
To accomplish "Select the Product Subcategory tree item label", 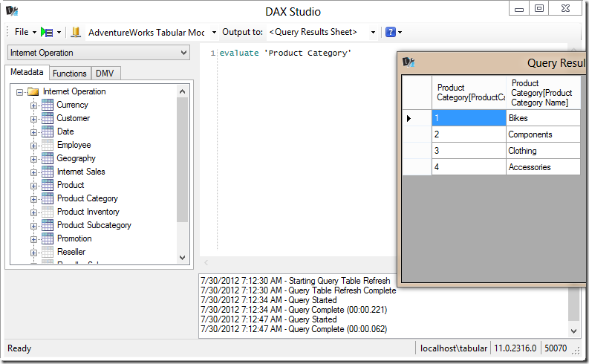I will pos(94,225).
